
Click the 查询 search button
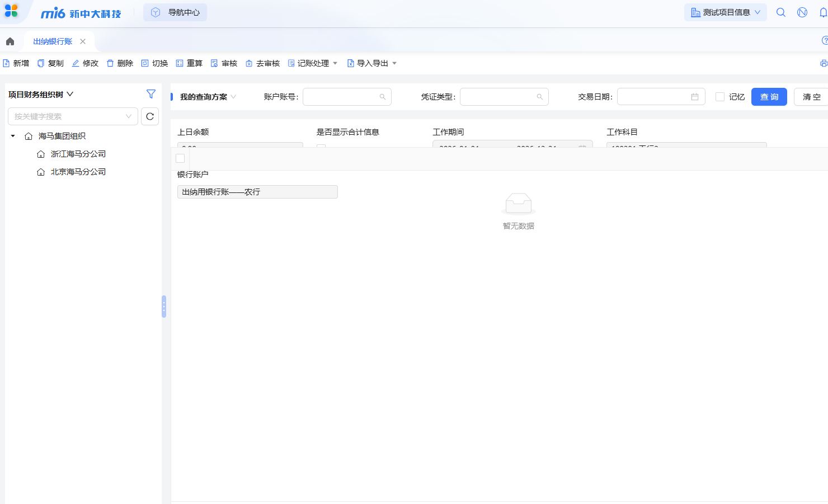click(x=769, y=97)
